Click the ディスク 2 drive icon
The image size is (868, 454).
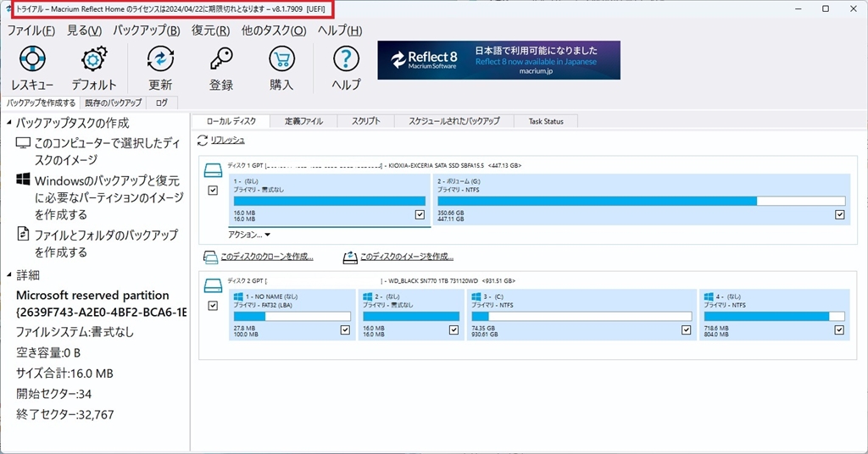213,286
